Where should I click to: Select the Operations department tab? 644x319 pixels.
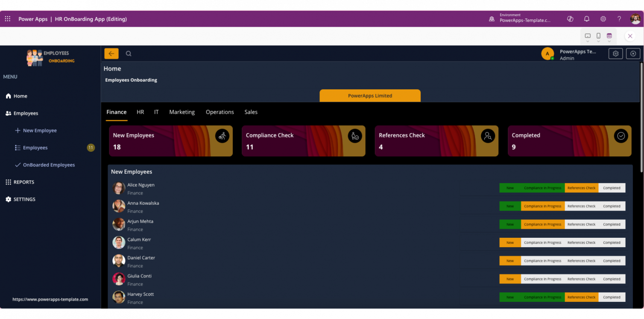220,112
